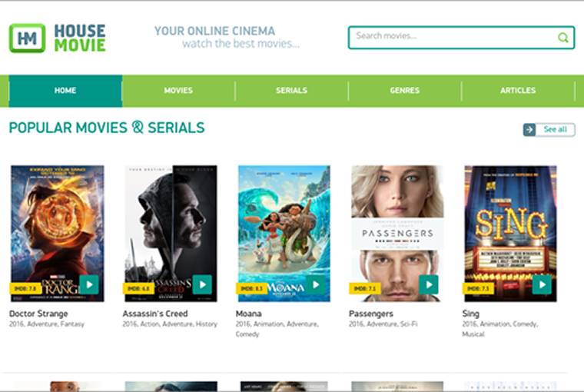Click the magnifier search icon
Screen dimensions: 584x392
(x=563, y=37)
